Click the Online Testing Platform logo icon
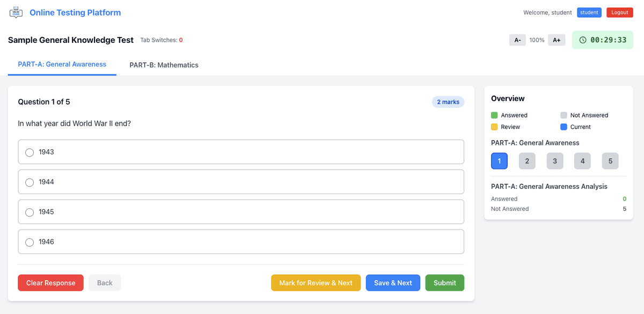This screenshot has height=314, width=644. point(16,12)
